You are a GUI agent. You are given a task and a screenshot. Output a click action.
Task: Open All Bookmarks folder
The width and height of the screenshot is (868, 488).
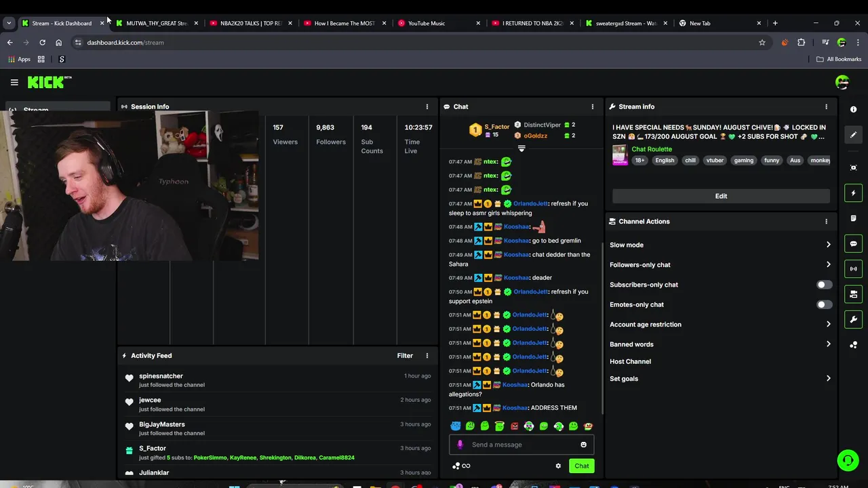[x=839, y=59]
